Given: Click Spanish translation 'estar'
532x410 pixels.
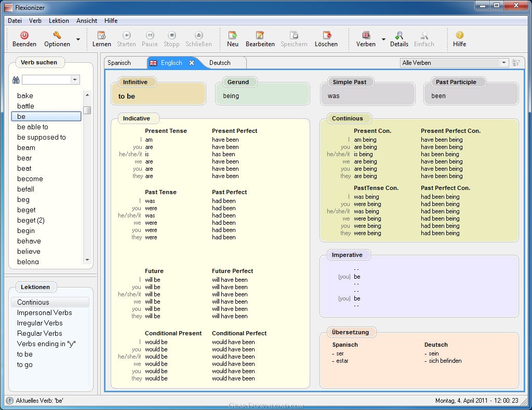Looking at the screenshot, I should click(x=342, y=361).
